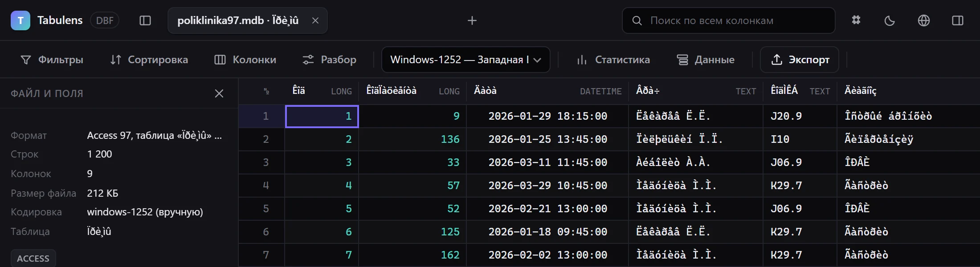
Task: Sort by the Êîä LONG column header
Action: [x=322, y=91]
